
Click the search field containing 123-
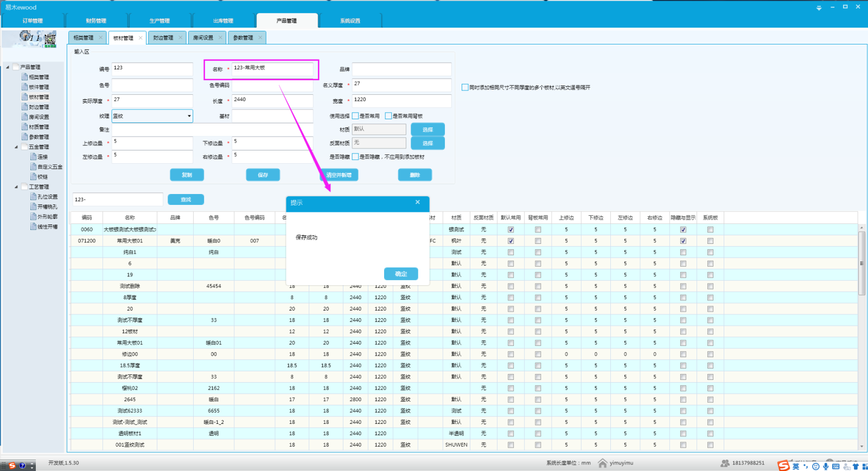tap(118, 199)
